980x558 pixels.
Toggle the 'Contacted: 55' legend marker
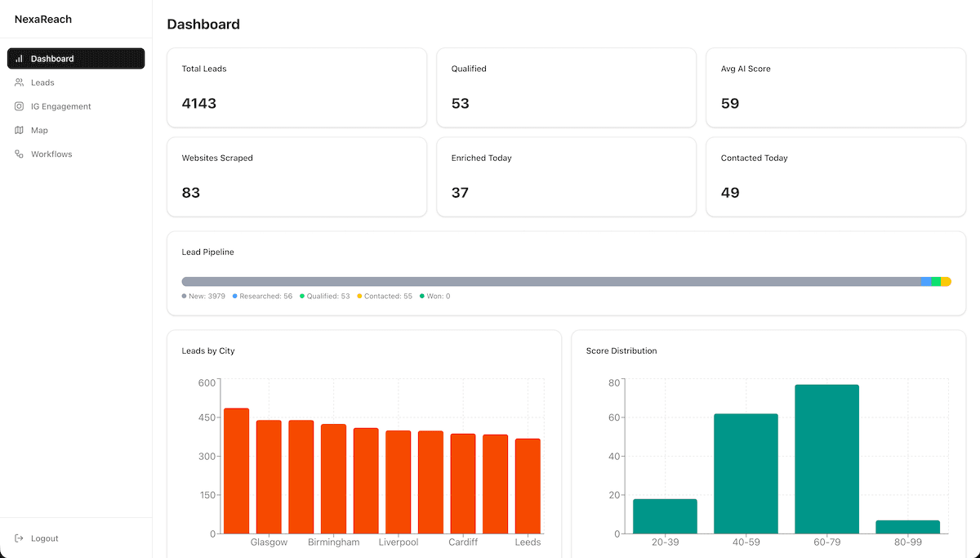tap(384, 296)
